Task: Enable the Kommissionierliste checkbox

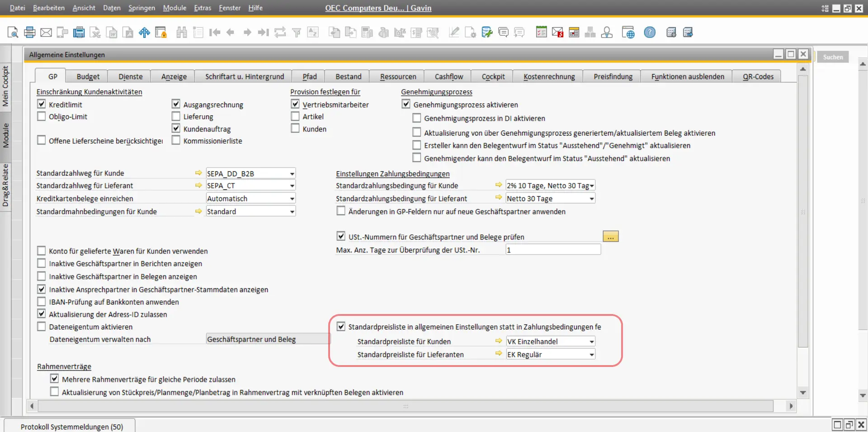Action: pos(176,141)
